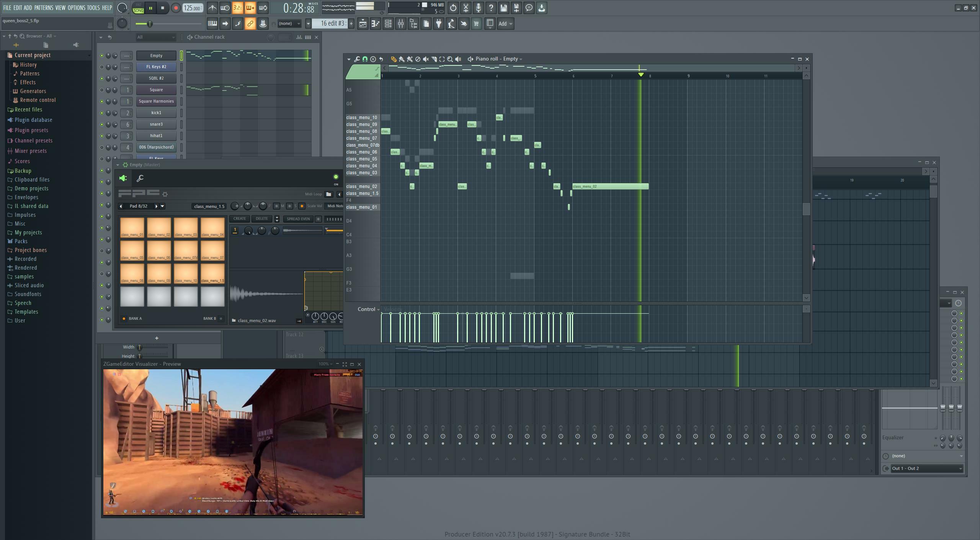This screenshot has height=540, width=980.
Task: Stop playback with the stop button
Action: [x=163, y=8]
